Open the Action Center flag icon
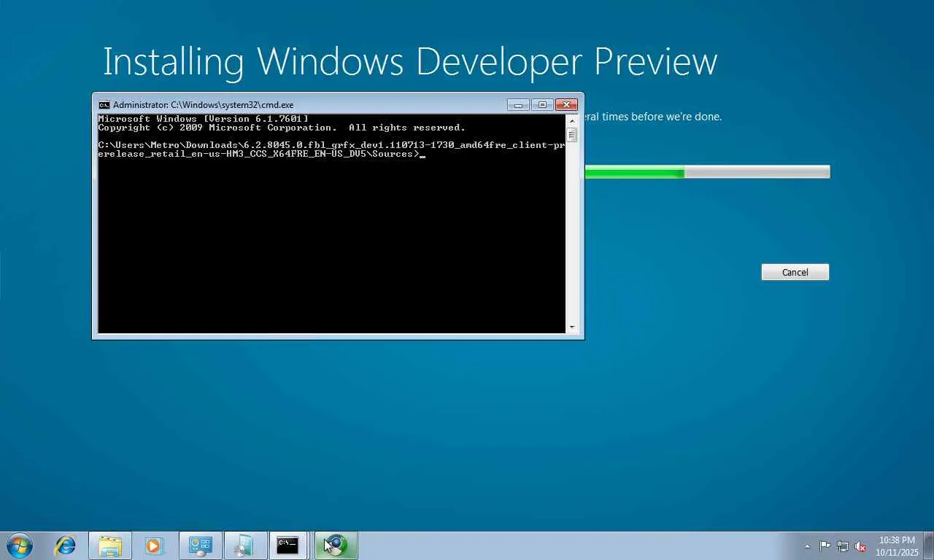The image size is (934, 560). [825, 546]
